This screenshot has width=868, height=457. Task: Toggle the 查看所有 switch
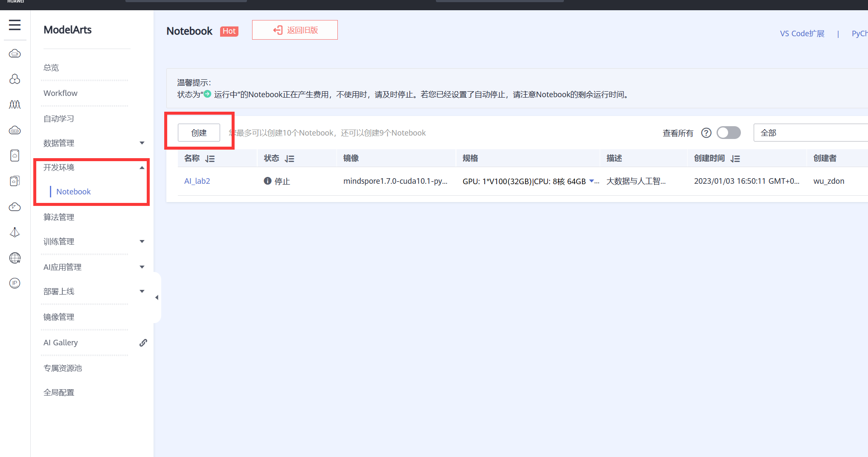[x=729, y=133]
